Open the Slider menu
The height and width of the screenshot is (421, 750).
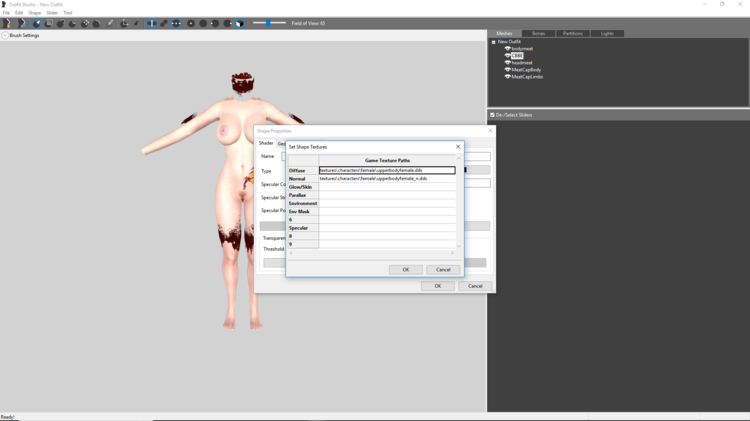click(52, 13)
